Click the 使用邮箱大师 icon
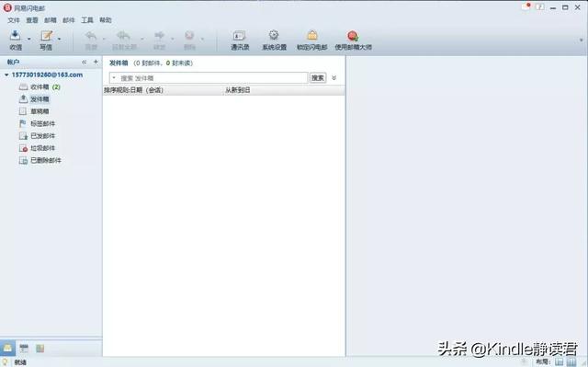The image size is (588, 367). click(353, 36)
